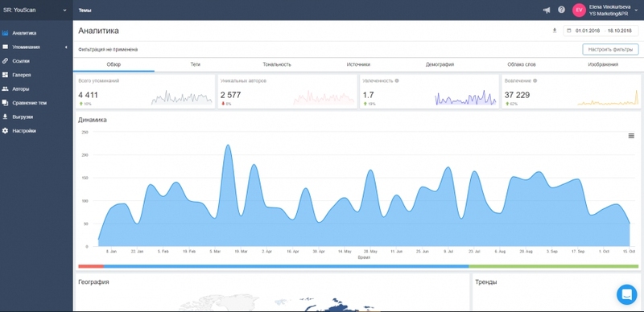This screenshot has width=644, height=312.
Task: Open the Настройки gear icon
Action: pos(5,130)
